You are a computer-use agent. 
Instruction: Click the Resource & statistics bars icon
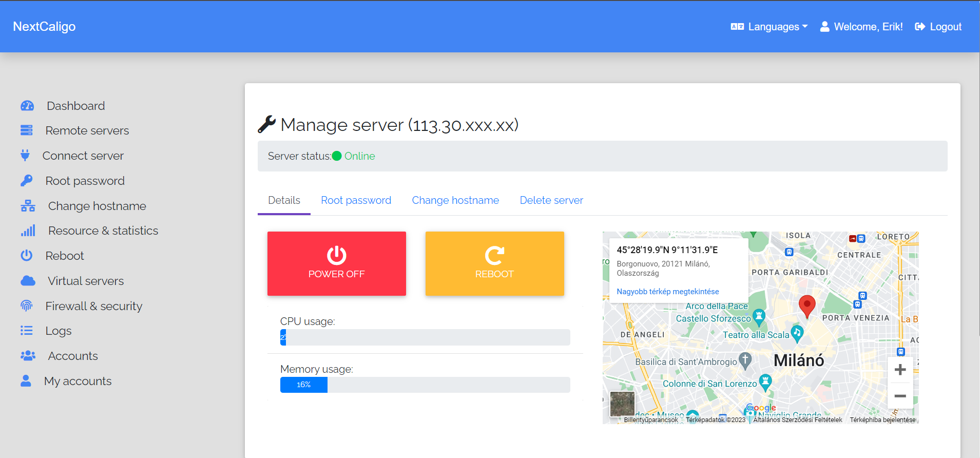point(28,231)
